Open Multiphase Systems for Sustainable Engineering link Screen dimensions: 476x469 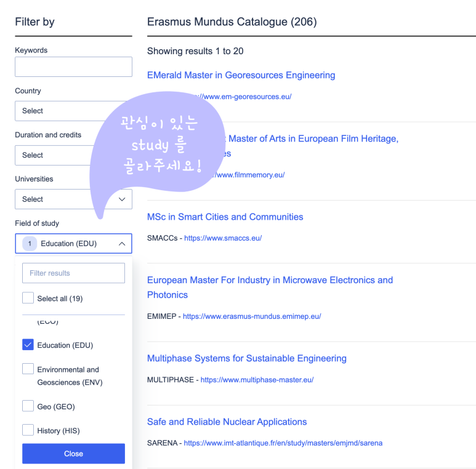tap(247, 358)
